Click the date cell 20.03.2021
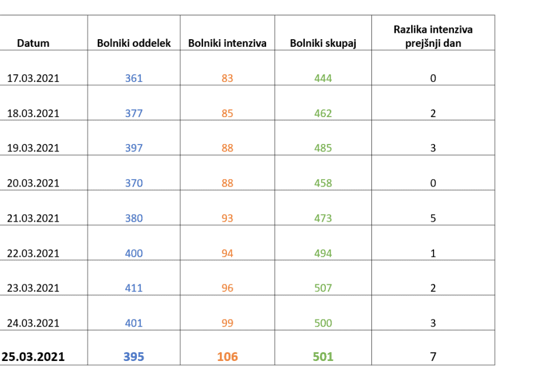 point(33,183)
